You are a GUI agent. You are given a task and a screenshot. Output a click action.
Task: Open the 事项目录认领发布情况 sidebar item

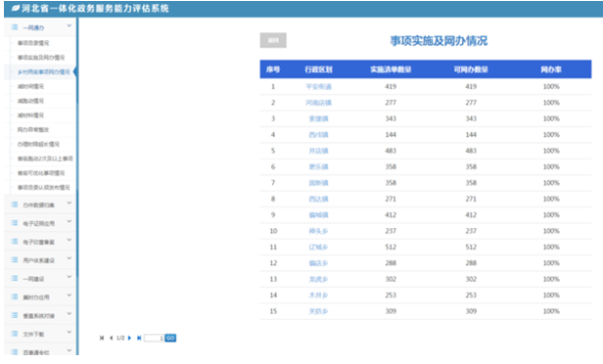tap(43, 188)
